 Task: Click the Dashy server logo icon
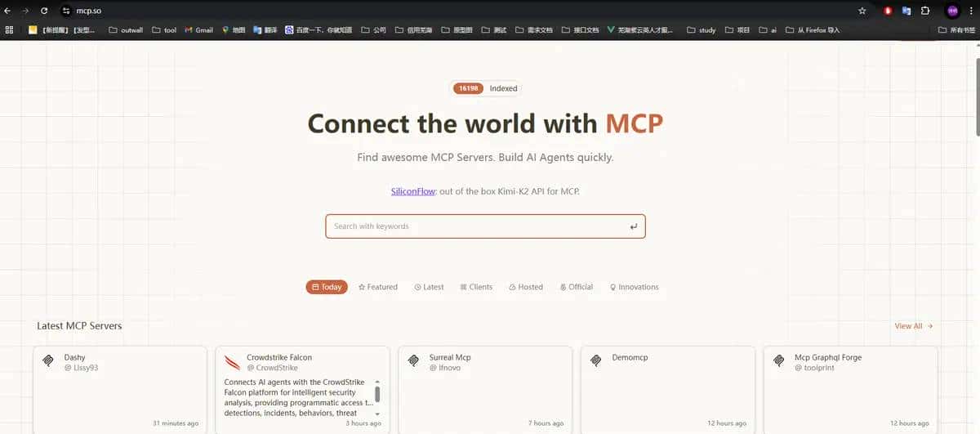click(48, 360)
